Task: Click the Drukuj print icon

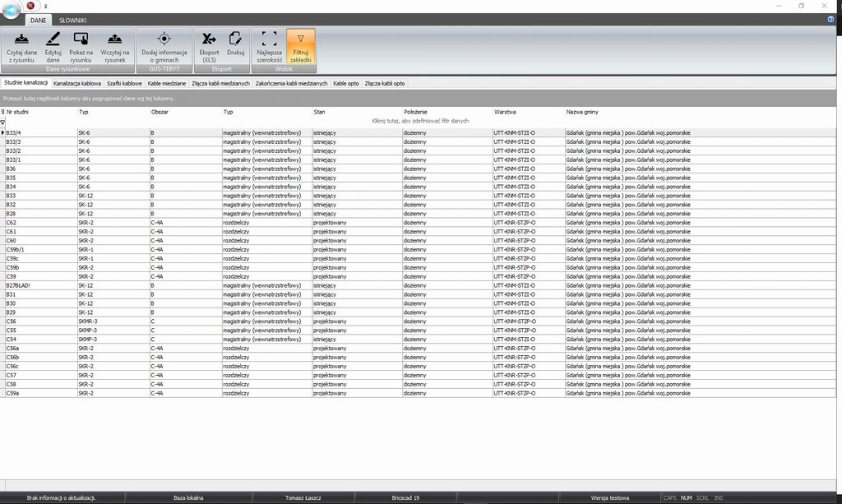Action: pos(235,39)
